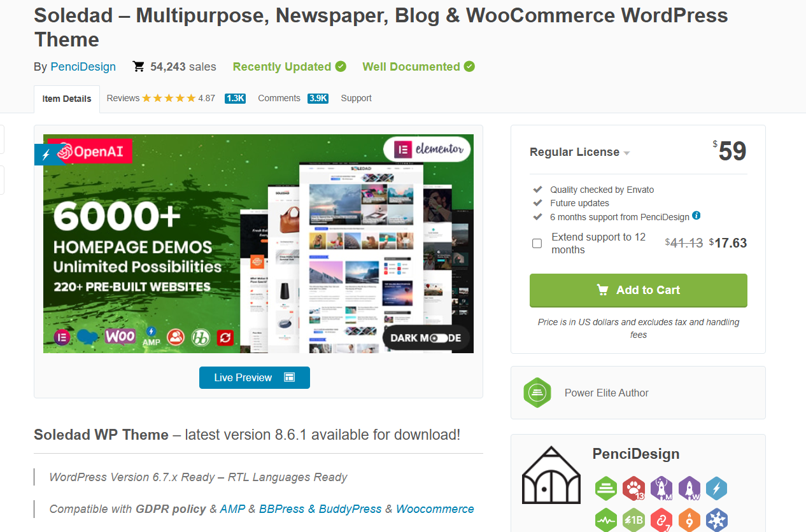Open the Support tab
Viewport: 806px width, 532px height.
[356, 98]
